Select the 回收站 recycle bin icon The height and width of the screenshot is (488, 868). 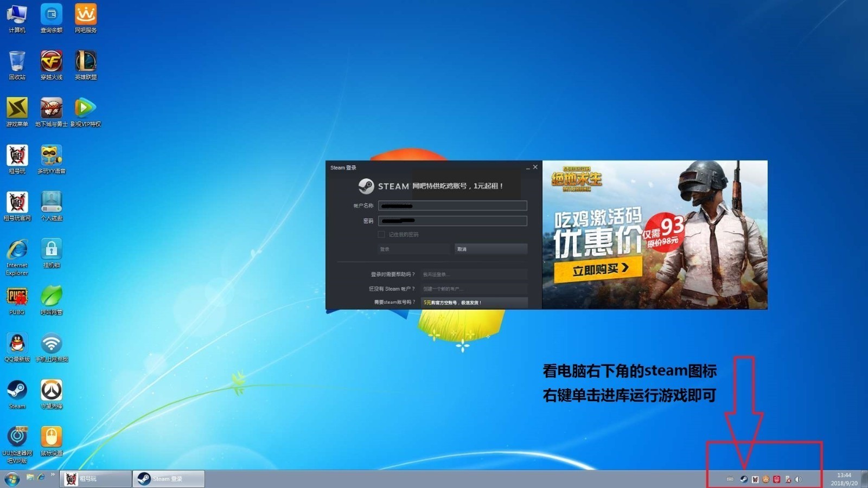click(17, 65)
